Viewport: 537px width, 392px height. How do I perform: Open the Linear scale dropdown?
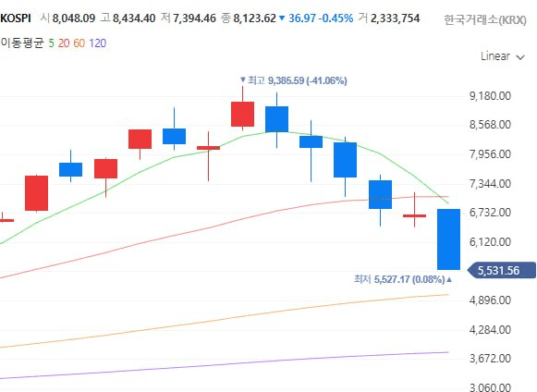[x=503, y=56]
